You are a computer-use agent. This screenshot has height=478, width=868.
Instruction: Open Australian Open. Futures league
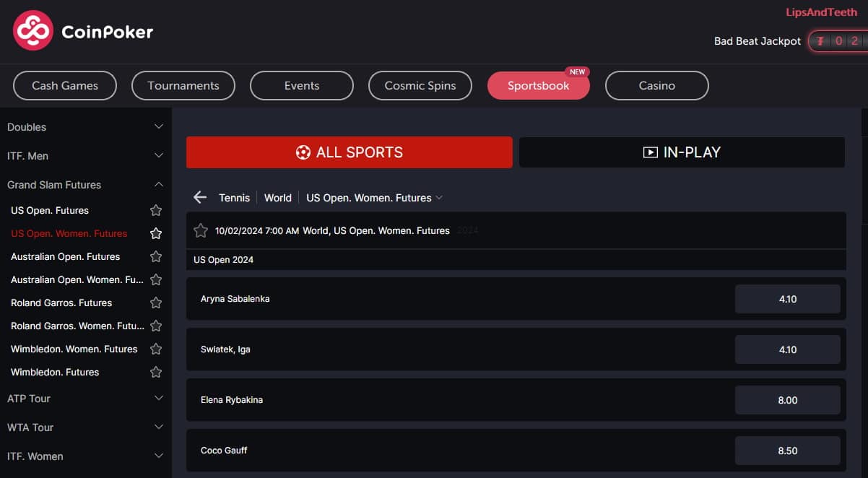tap(66, 257)
